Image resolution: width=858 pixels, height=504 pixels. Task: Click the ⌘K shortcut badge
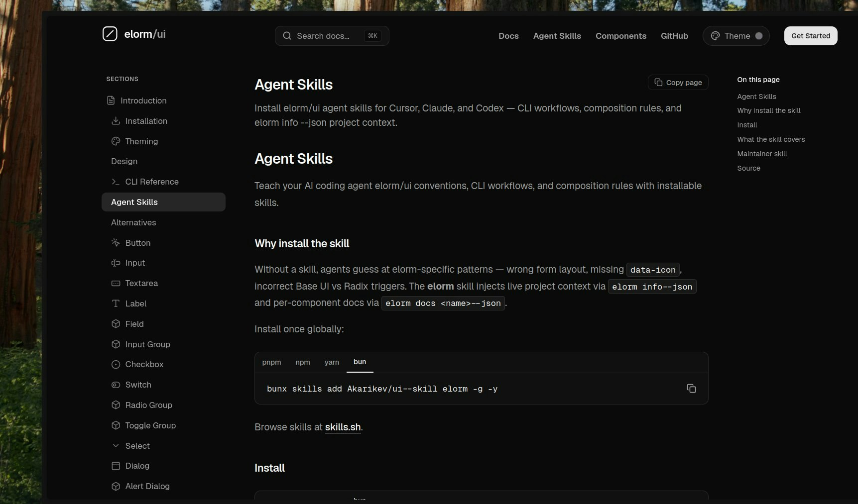click(x=372, y=36)
